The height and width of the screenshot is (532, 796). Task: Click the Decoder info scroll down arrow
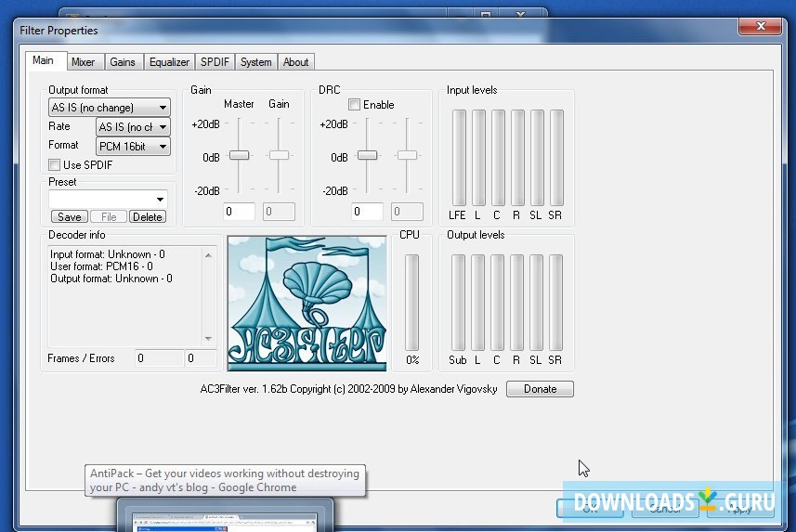tap(209, 339)
